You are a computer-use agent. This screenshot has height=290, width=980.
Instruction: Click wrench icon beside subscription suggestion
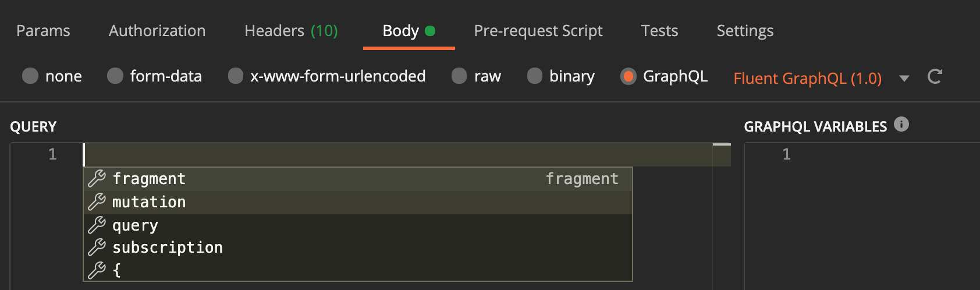97,247
